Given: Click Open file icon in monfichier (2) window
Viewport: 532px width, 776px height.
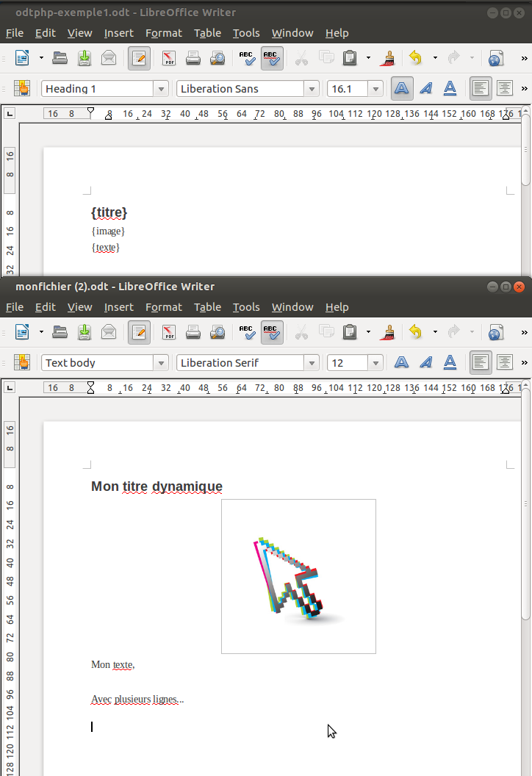Looking at the screenshot, I should point(60,333).
